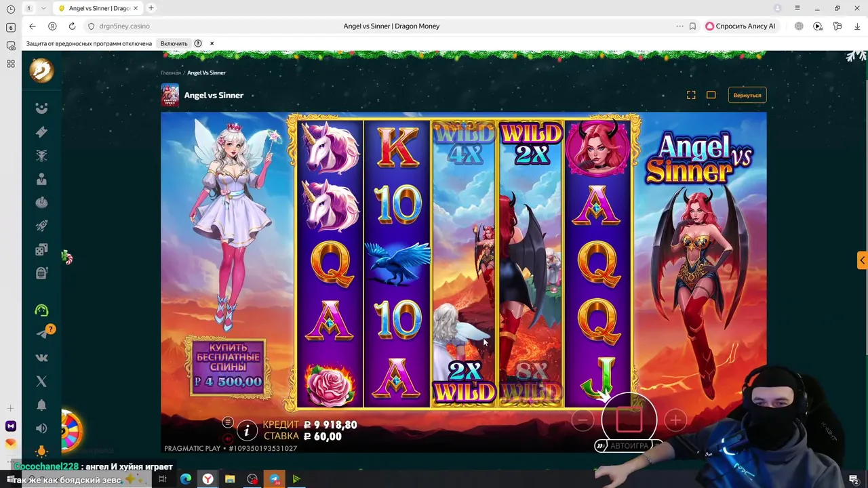
Task: Open the Windows notification center
Action: (x=854, y=480)
